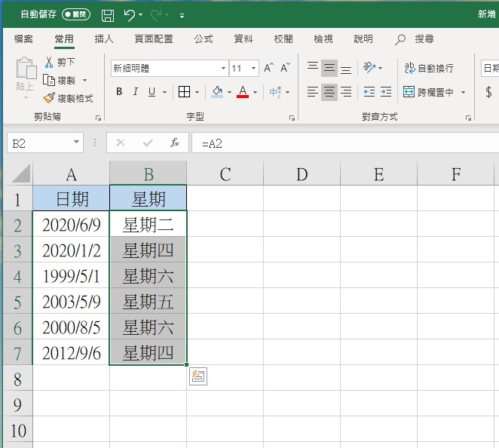Select the Format Painter brush icon

click(50, 98)
